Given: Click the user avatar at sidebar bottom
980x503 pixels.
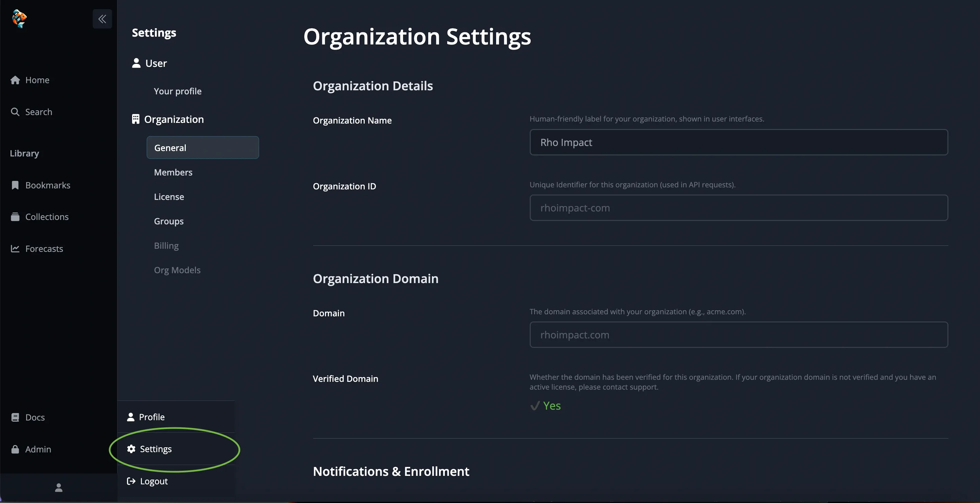Looking at the screenshot, I should (59, 487).
